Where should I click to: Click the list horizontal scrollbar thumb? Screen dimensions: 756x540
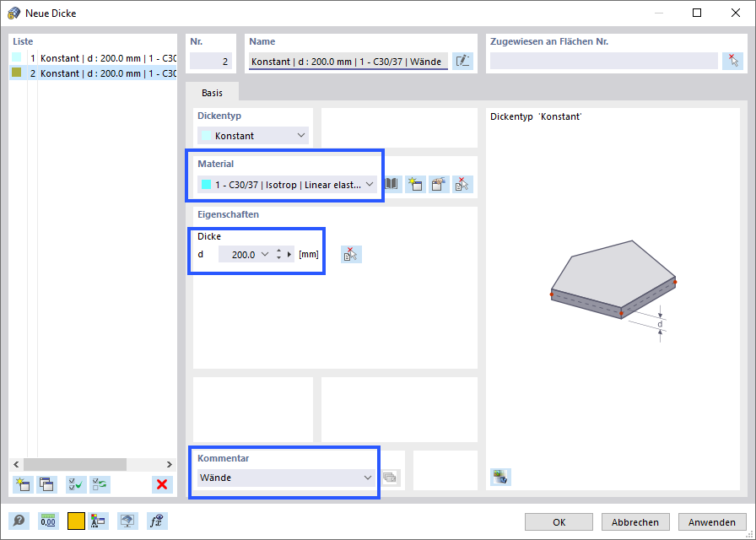click(75, 464)
